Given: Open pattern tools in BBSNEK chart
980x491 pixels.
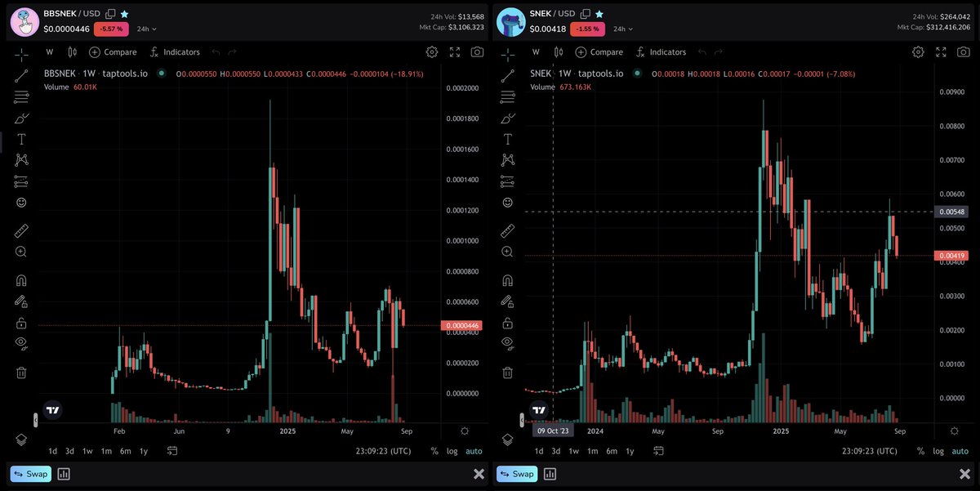Looking at the screenshot, I should pos(21,160).
